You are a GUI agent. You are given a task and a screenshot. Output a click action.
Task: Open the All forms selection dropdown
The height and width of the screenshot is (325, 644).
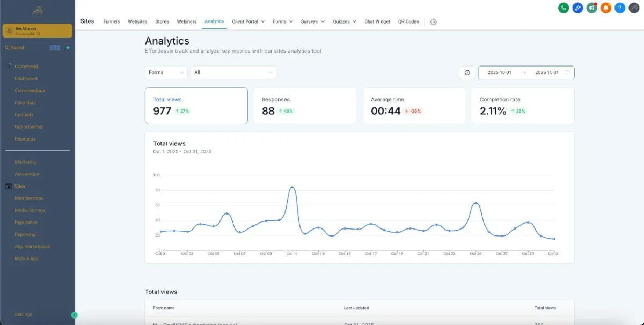233,72
